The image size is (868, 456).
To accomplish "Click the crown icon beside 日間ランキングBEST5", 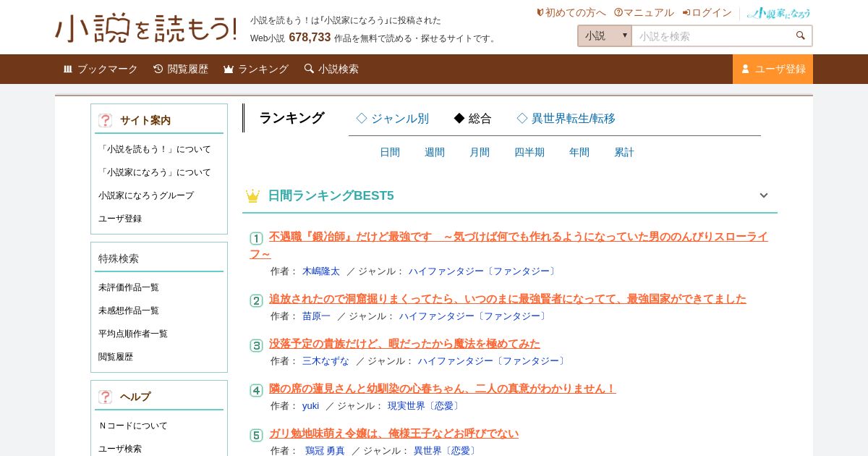I will point(252,195).
